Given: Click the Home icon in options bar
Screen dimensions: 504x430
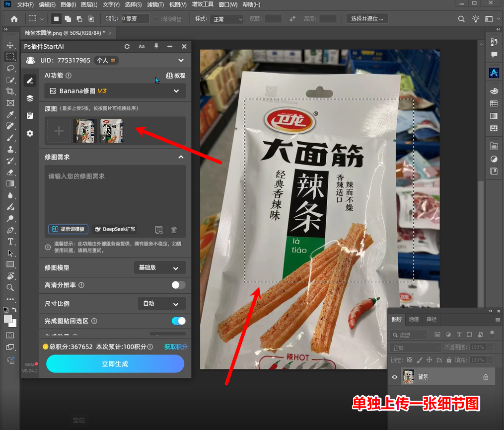Looking at the screenshot, I should 14,19.
